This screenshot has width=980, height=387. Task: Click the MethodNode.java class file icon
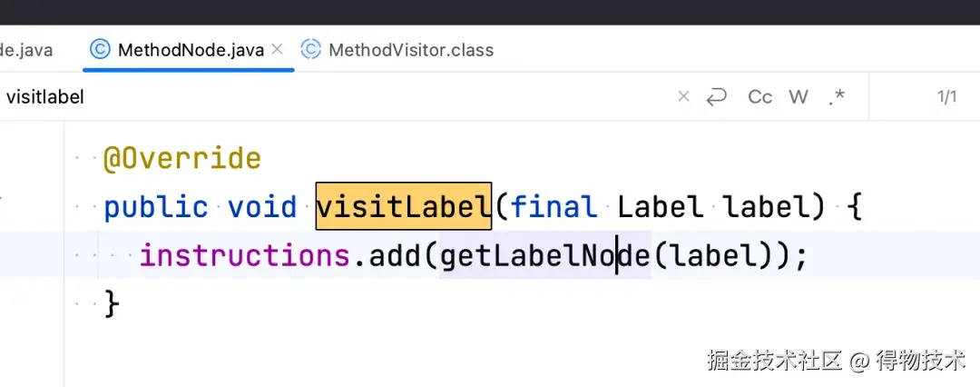tap(101, 49)
